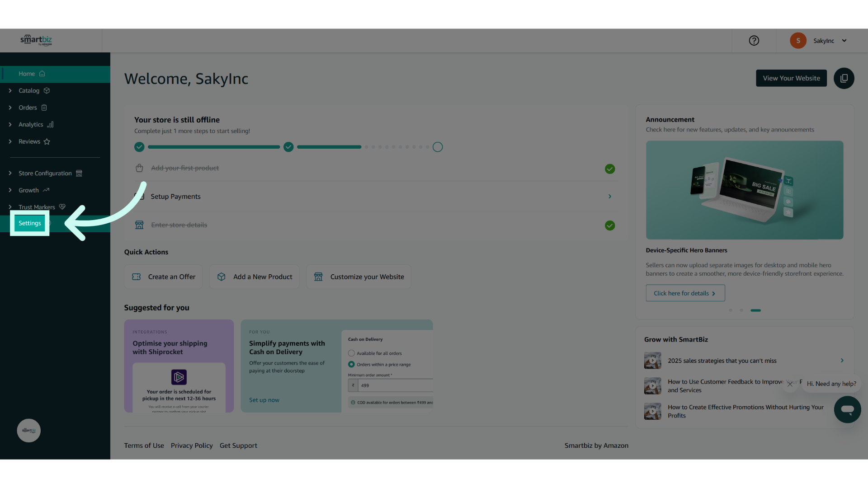Open the Reviews sidebar label

pos(29,141)
